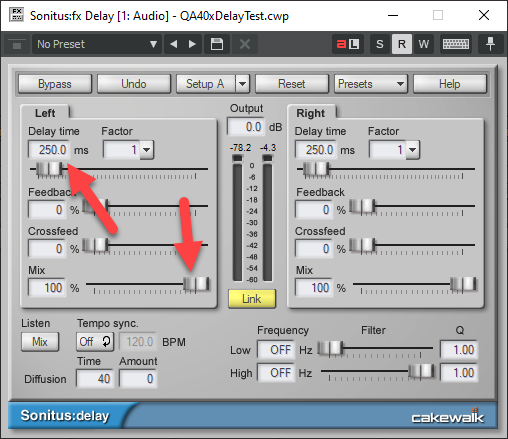Click the Right Mix value field
The image size is (508, 439).
pyautogui.click(x=314, y=288)
